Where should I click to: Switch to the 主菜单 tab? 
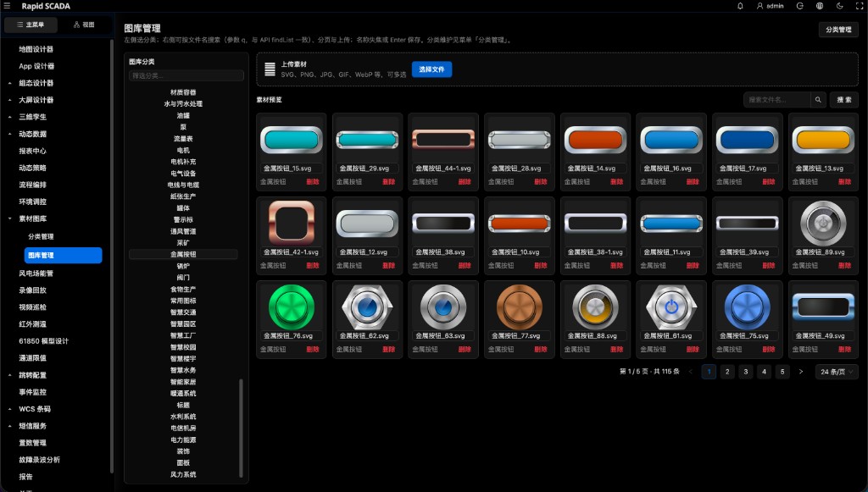tap(31, 25)
